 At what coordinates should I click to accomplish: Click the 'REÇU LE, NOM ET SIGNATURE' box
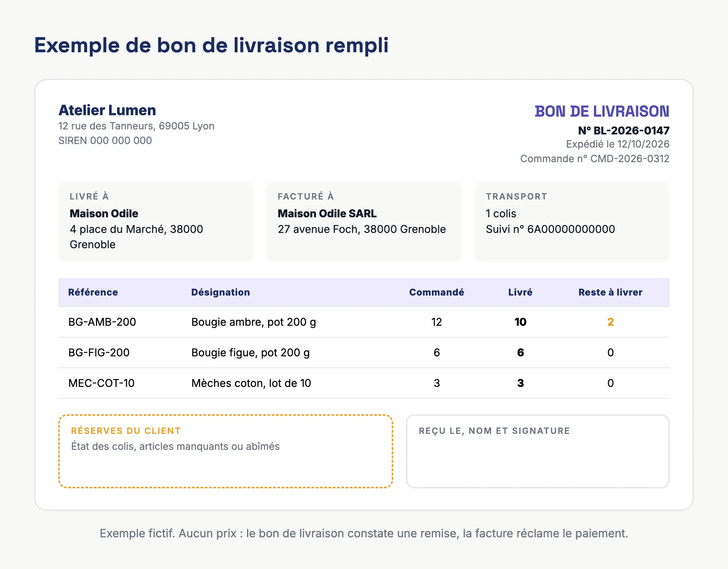pyautogui.click(x=537, y=451)
